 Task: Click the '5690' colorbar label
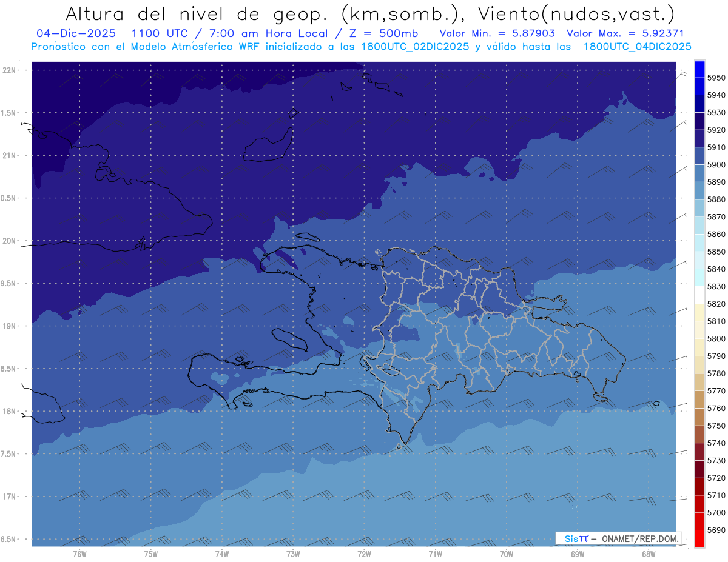click(716, 530)
